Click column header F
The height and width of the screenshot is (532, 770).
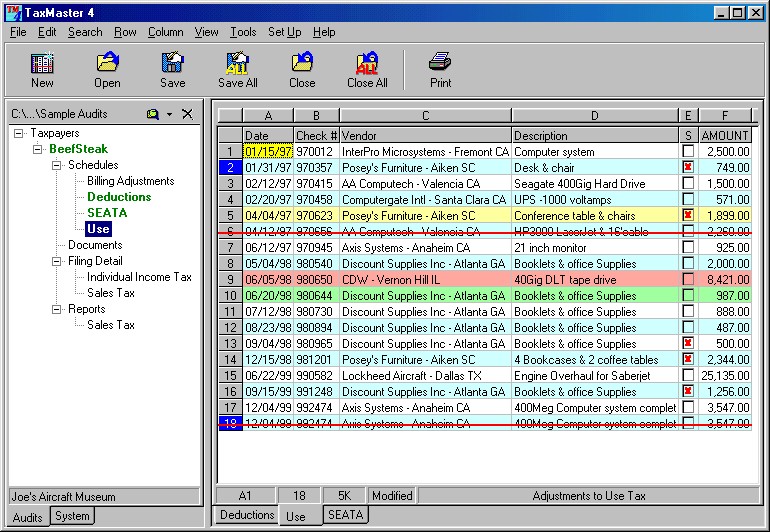point(725,115)
